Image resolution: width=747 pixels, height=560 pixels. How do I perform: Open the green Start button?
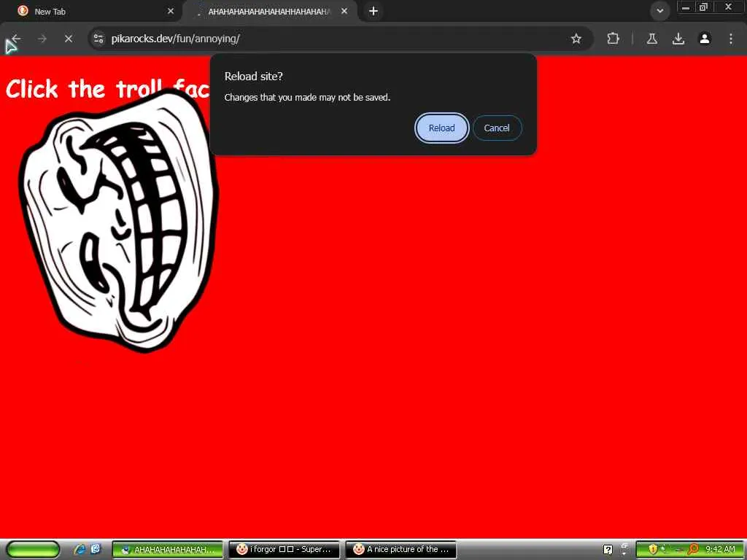(33, 549)
